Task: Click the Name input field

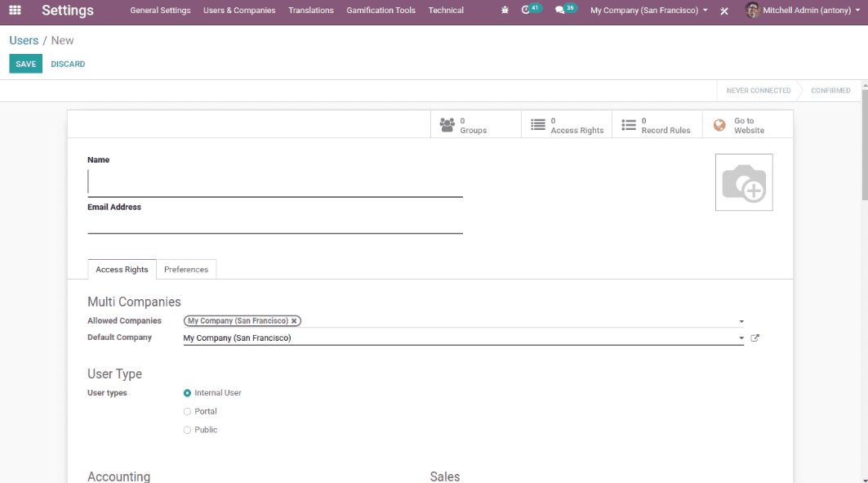Action: coord(275,182)
